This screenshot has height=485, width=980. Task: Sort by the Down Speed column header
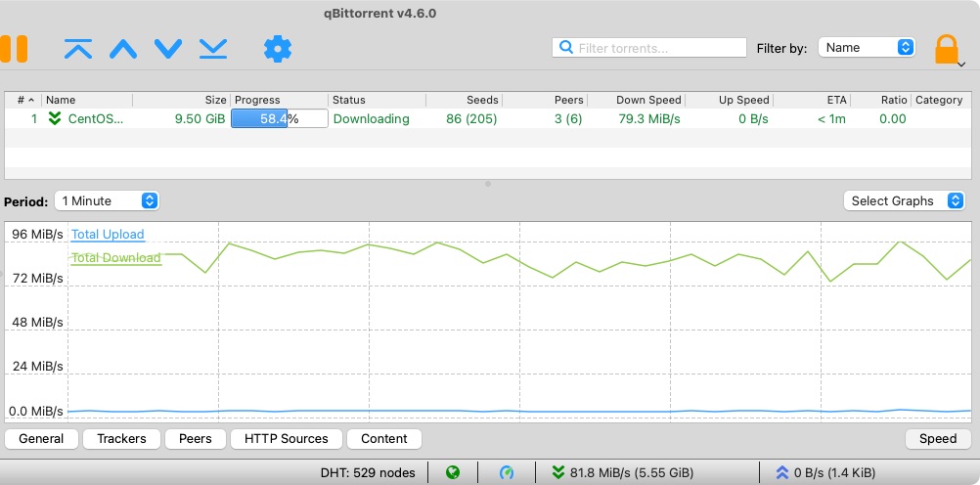(x=637, y=100)
